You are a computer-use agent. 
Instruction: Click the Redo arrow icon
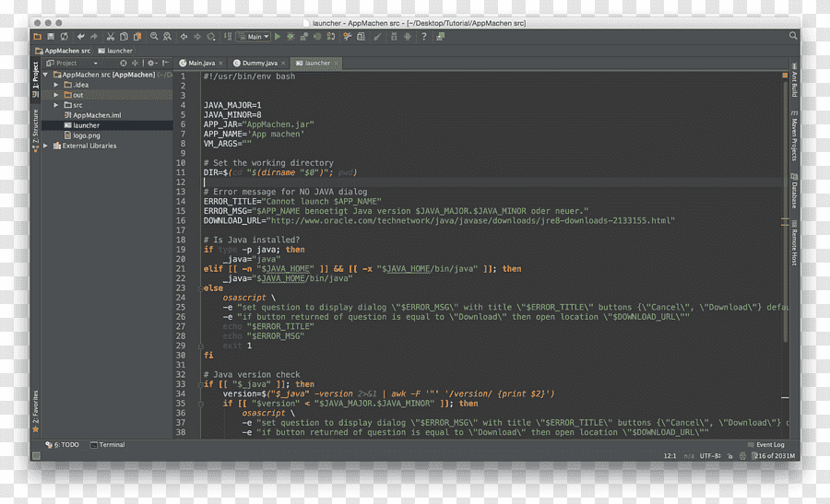tap(94, 37)
